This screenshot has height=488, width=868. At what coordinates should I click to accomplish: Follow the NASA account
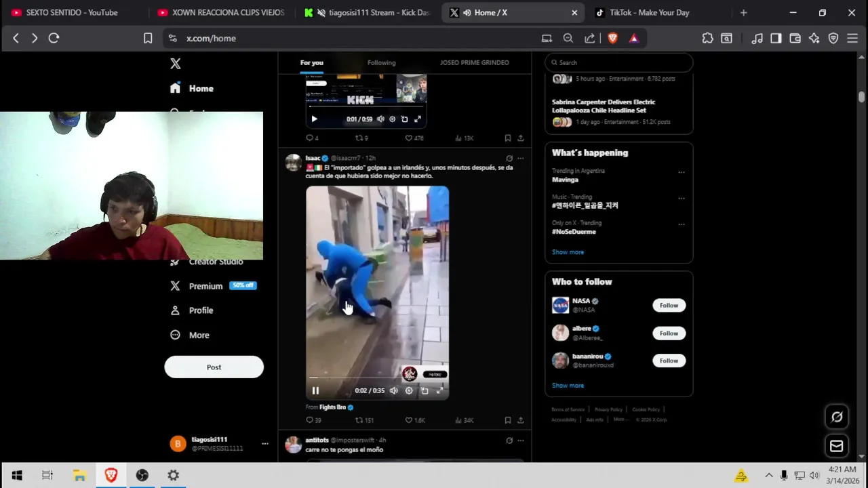click(x=669, y=305)
